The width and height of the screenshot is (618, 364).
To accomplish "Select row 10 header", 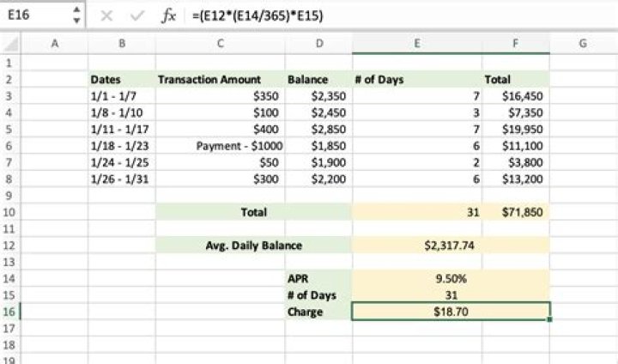I will coord(9,212).
